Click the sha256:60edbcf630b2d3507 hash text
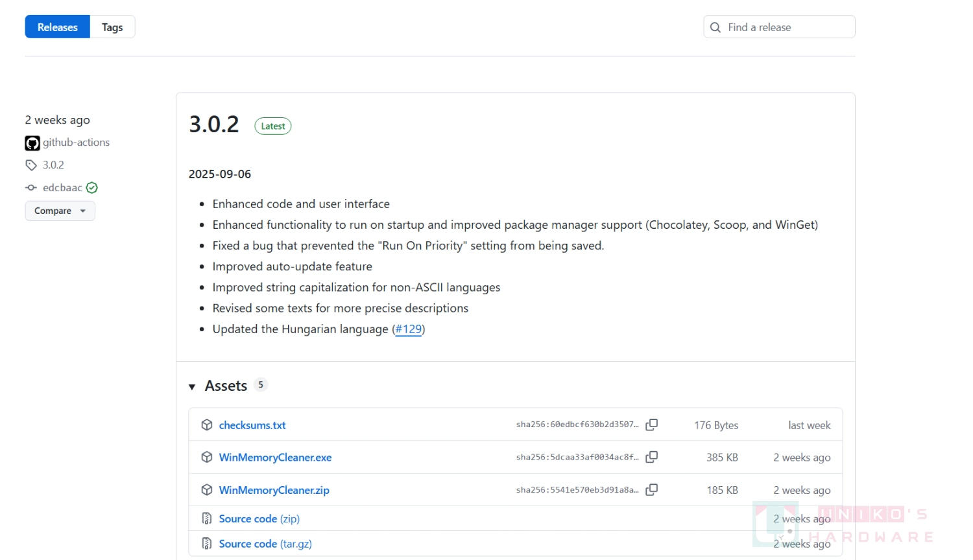973x560 pixels. click(x=577, y=425)
